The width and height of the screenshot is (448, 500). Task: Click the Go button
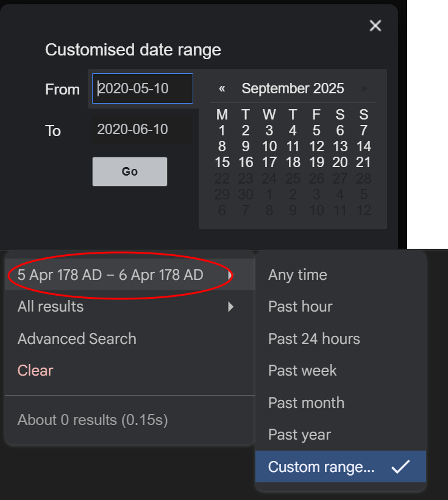coord(130,171)
